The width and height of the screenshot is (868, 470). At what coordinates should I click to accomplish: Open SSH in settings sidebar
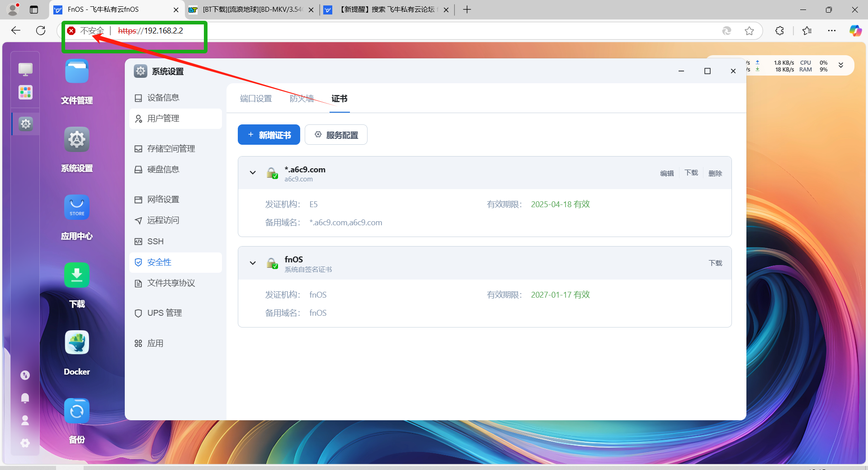175,242
